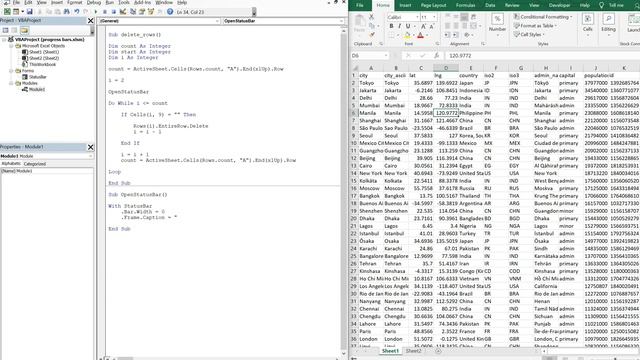Open the Debug menu in VBA editor
This screenshot has width=640, height=360.
[x=93, y=2]
